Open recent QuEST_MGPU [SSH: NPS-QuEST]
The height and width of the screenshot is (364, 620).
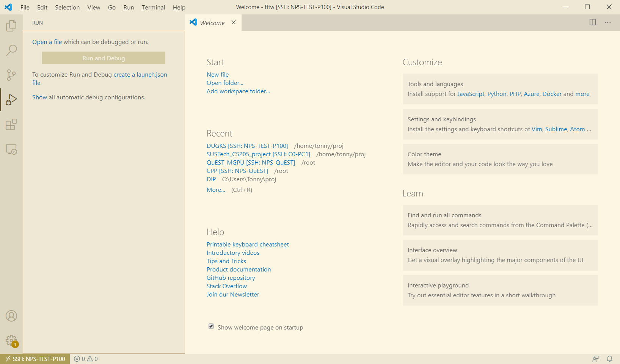click(251, 162)
